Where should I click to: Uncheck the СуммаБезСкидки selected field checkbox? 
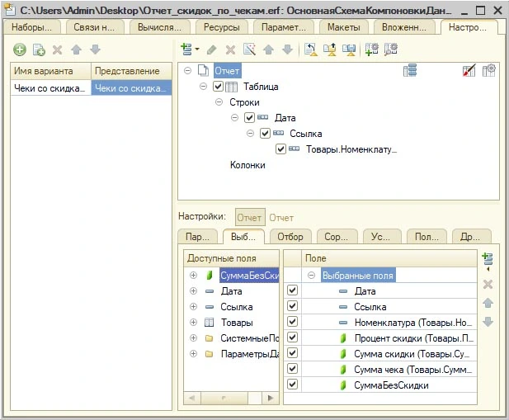click(292, 385)
